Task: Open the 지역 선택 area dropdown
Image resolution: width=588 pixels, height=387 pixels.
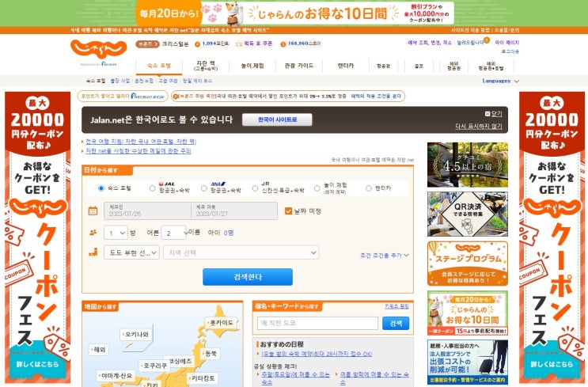Action: [x=241, y=252]
